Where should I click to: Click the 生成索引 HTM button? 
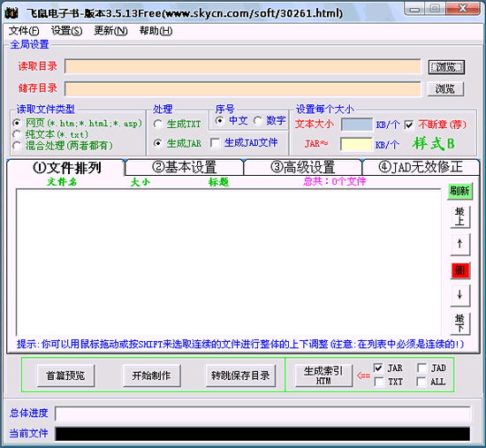[x=323, y=376]
